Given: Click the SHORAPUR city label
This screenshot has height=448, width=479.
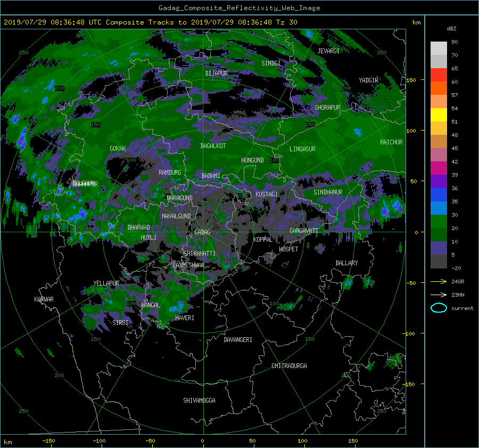Looking at the screenshot, I should [x=327, y=108].
